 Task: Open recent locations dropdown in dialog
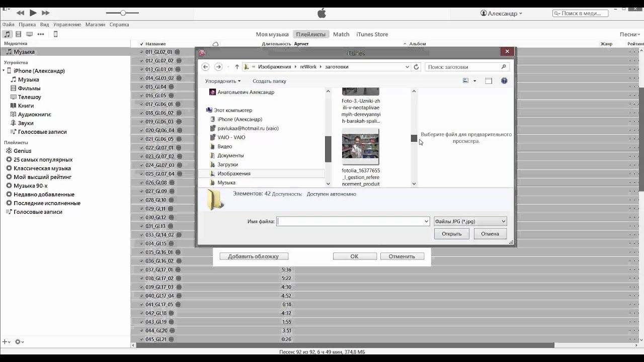tap(228, 67)
